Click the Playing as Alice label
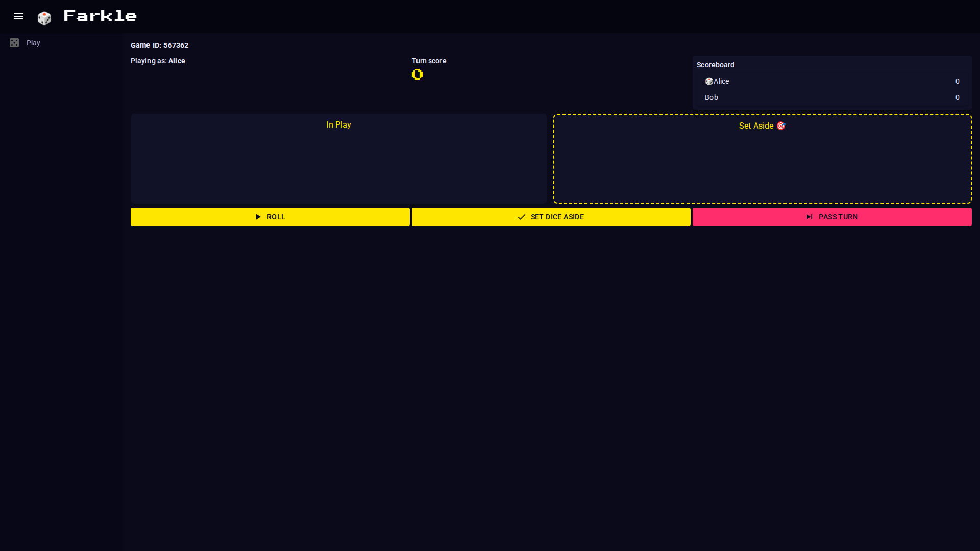This screenshot has height=551, width=980. coord(158,61)
